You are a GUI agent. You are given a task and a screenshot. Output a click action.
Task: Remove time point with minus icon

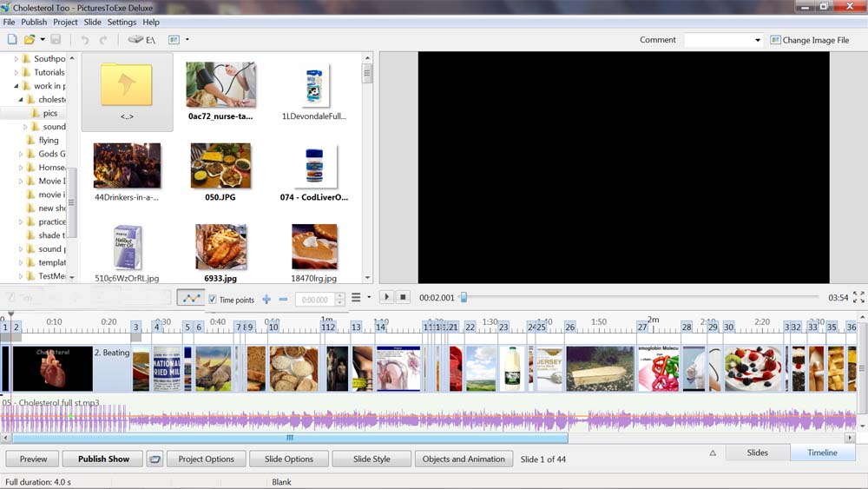(x=283, y=299)
